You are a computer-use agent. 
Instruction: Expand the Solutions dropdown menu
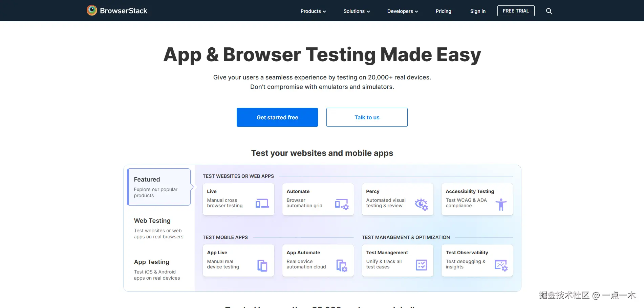(x=357, y=11)
